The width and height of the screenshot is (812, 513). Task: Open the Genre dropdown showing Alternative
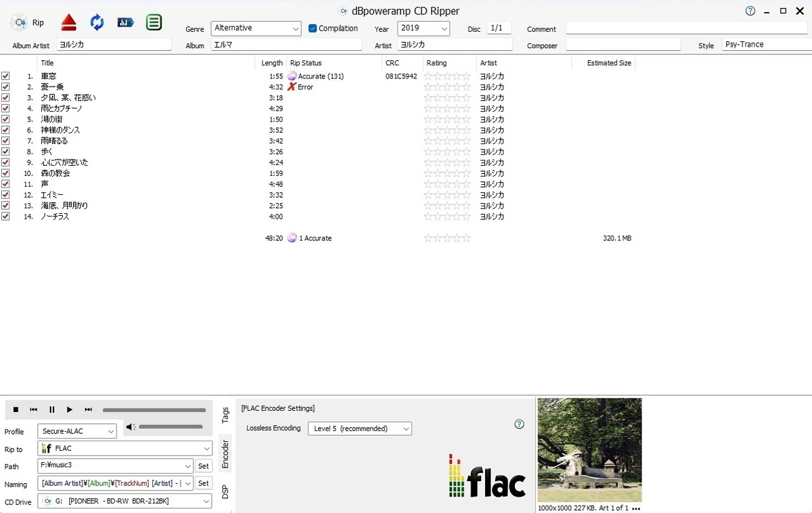point(256,28)
